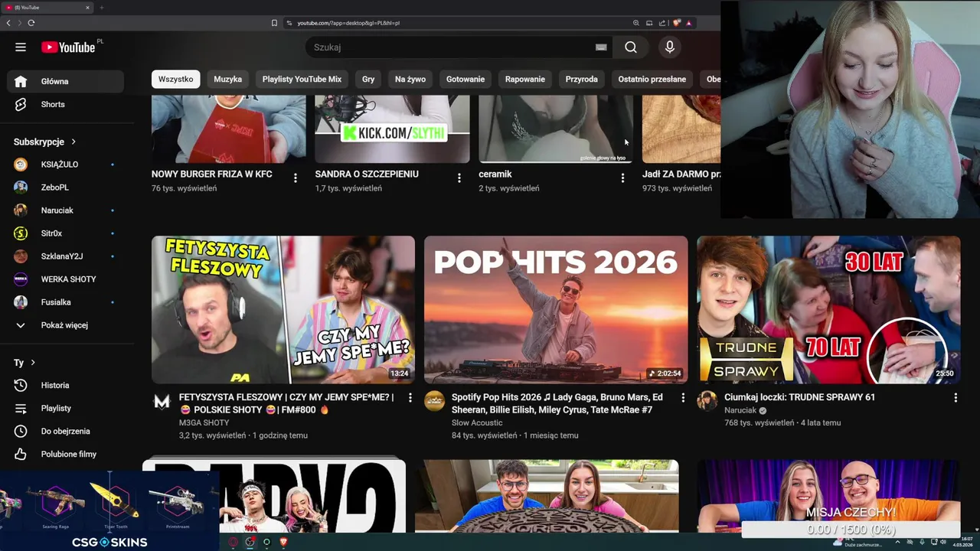
Task: Open Spotify Pop Hits 2026 title link
Action: pos(557,403)
